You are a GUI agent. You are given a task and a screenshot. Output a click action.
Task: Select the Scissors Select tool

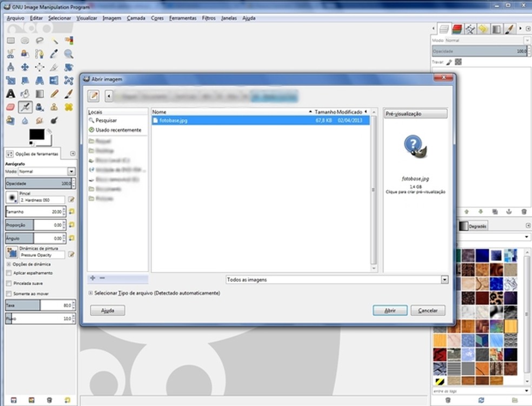pyautogui.click(x=11, y=54)
